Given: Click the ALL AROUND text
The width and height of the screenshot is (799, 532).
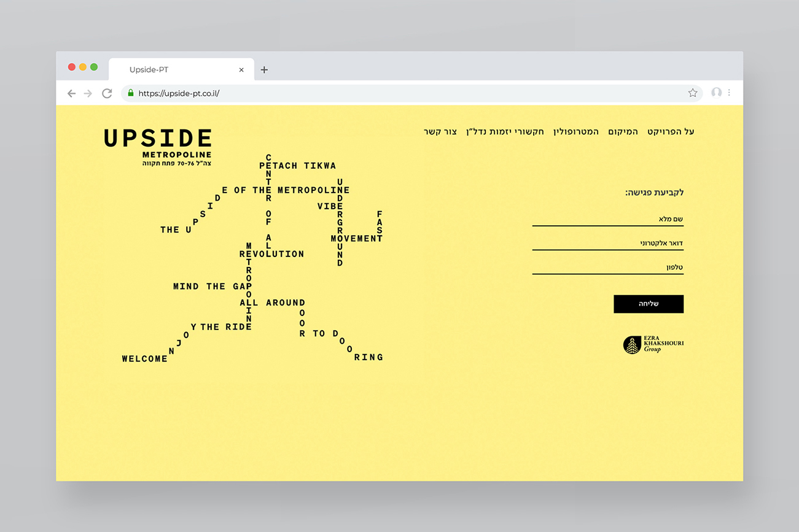Looking at the screenshot, I should (x=272, y=303).
